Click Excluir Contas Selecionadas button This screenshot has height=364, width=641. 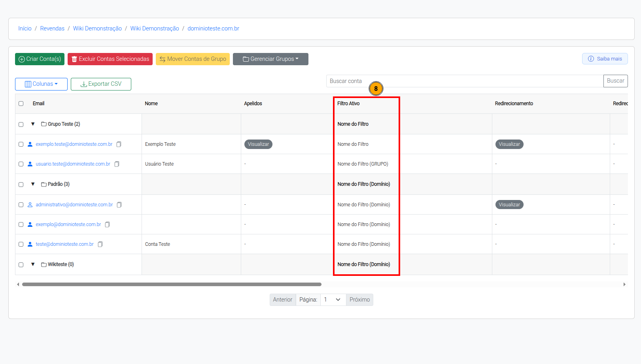pos(110,59)
